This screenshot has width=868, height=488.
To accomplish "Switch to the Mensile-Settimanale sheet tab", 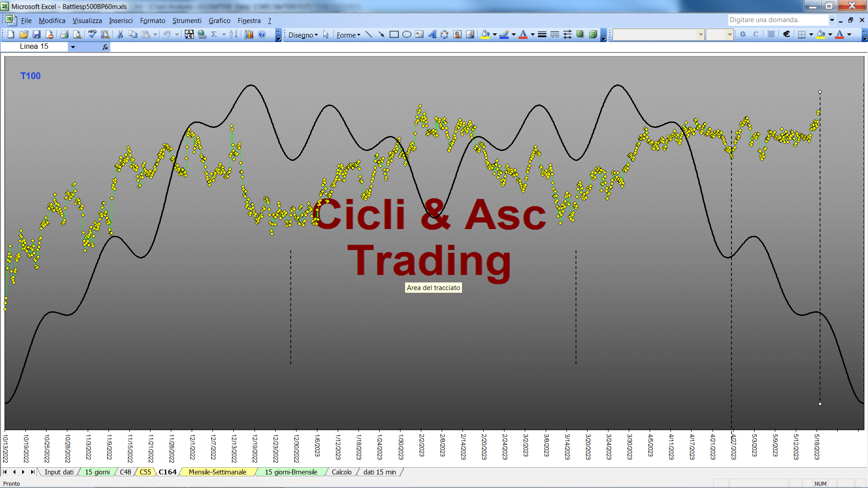I will point(217,472).
